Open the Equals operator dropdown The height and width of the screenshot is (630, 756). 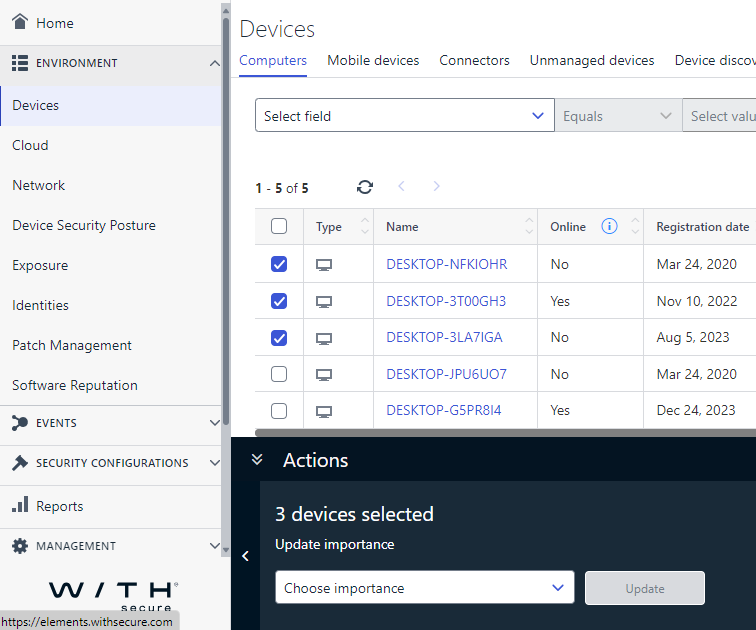[x=618, y=115]
